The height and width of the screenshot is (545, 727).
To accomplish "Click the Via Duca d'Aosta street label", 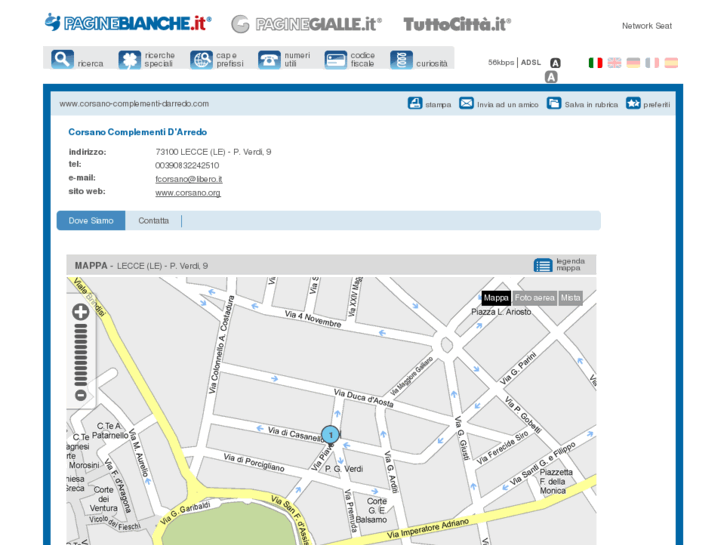I will pos(364,398).
